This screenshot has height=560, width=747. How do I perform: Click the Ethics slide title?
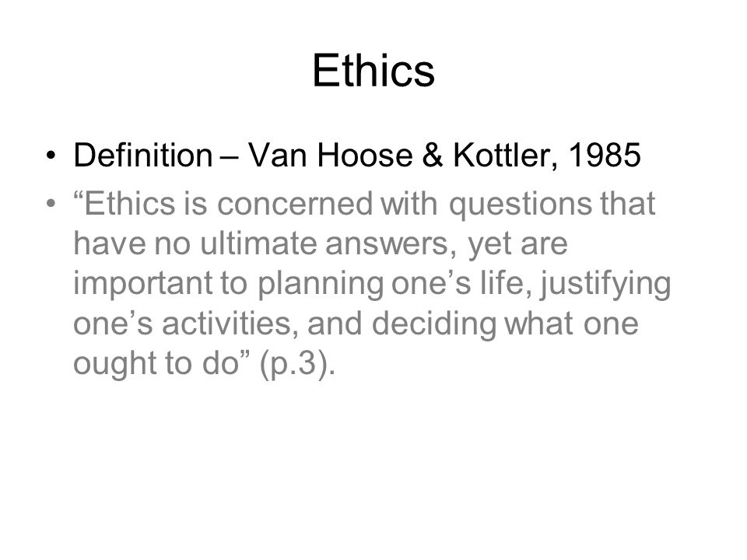pos(373,71)
